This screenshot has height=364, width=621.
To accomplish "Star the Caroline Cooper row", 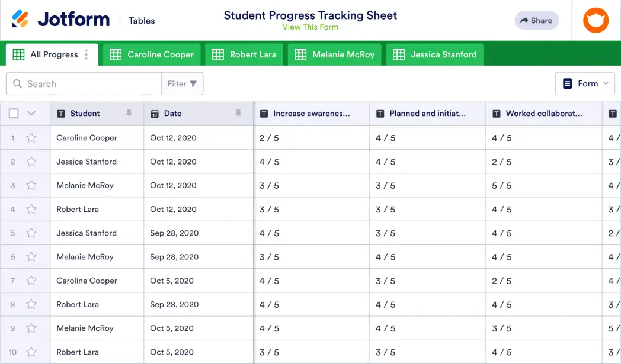I will pyautogui.click(x=31, y=137).
